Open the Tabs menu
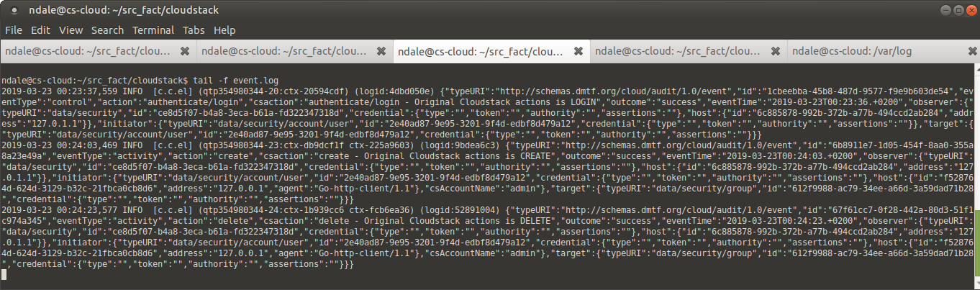 [194, 30]
